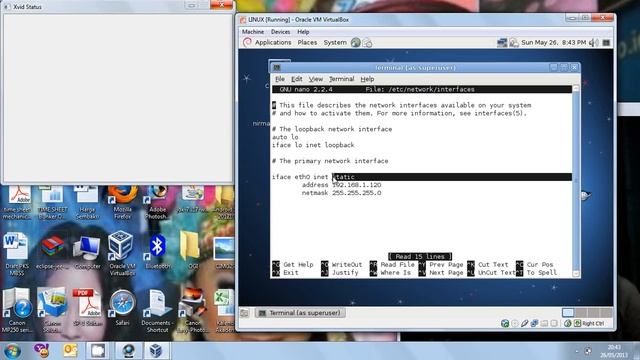Image resolution: width=640 pixels, height=360 pixels.
Task: Click the update notifier icon beside the clock
Action: (x=513, y=42)
